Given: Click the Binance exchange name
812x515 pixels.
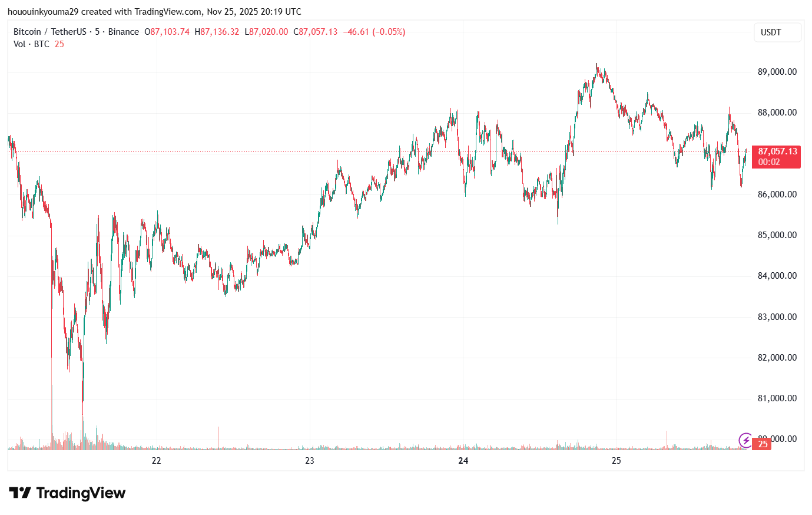Looking at the screenshot, I should tap(122, 32).
